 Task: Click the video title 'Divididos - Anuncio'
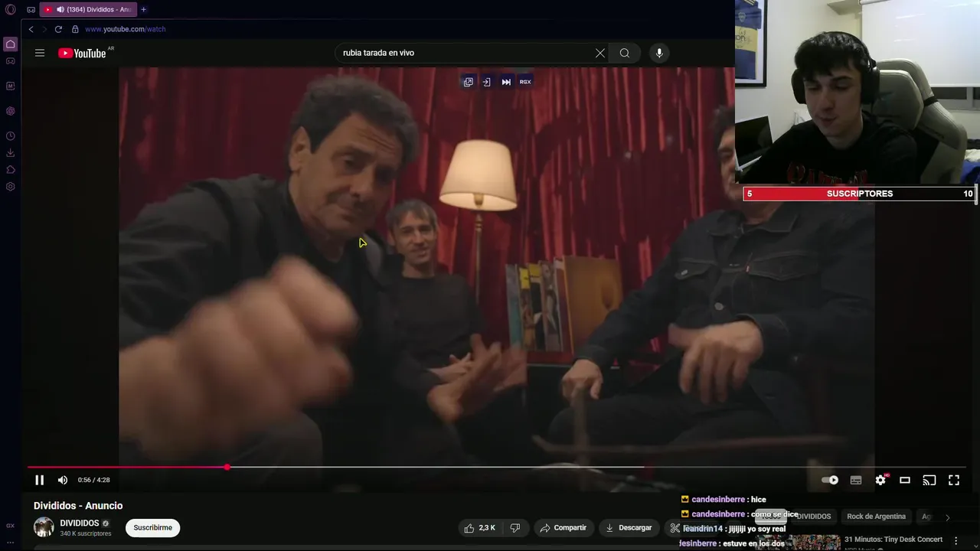[78, 506]
